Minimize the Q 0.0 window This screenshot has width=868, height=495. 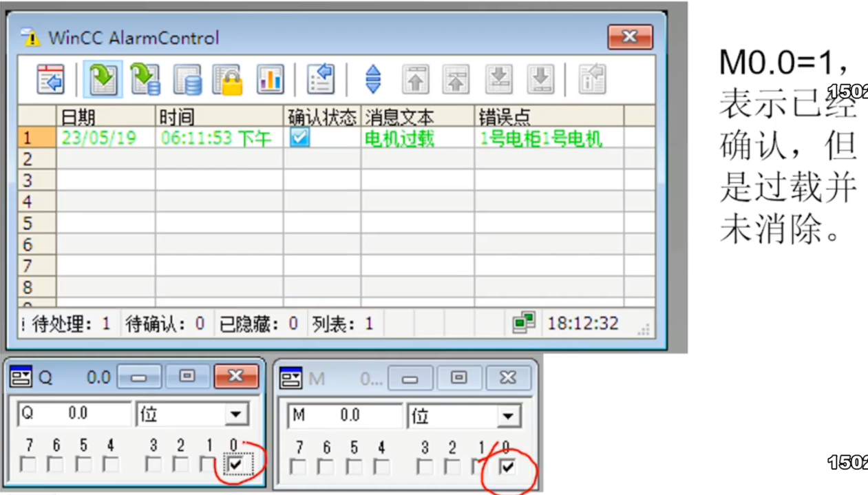click(139, 377)
